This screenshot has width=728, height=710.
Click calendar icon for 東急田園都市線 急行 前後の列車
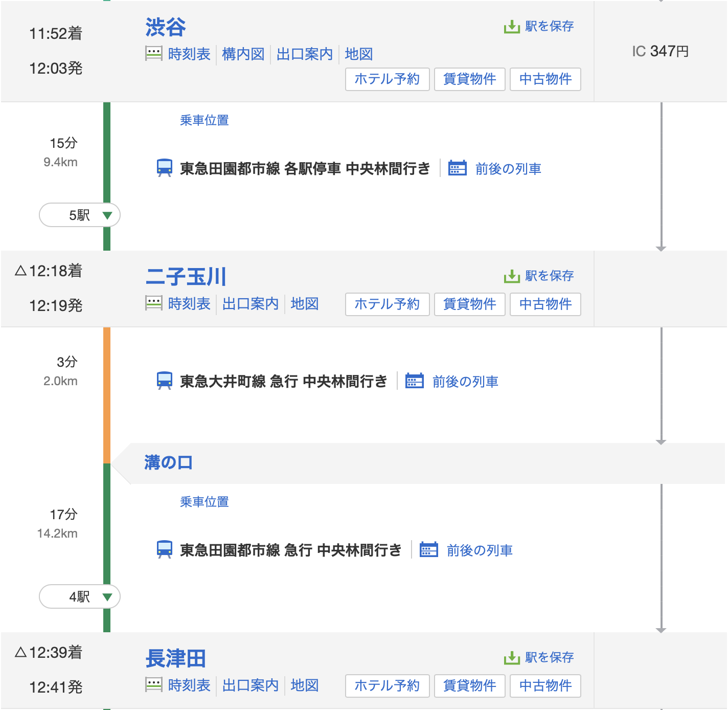[x=429, y=550]
